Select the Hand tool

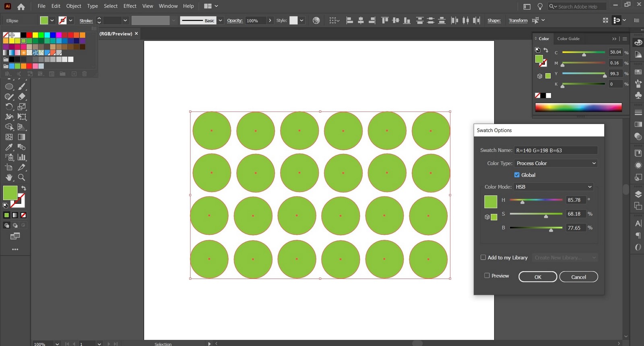(9, 177)
